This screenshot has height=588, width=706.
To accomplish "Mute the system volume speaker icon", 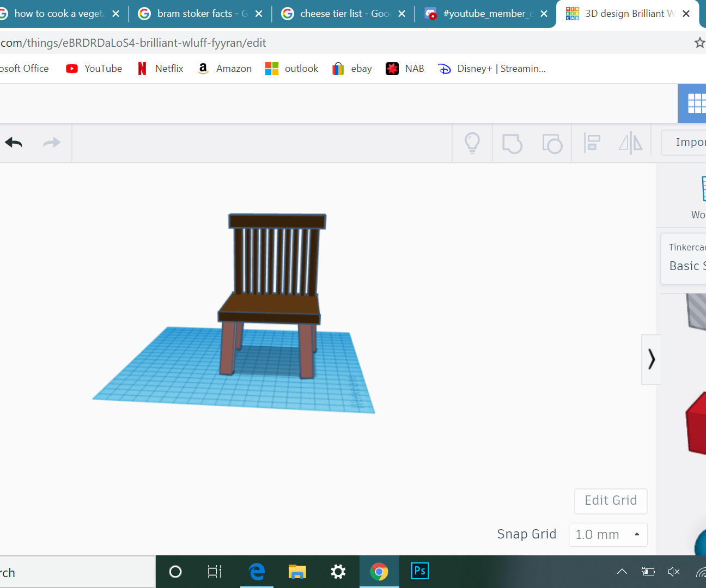I will (x=674, y=572).
